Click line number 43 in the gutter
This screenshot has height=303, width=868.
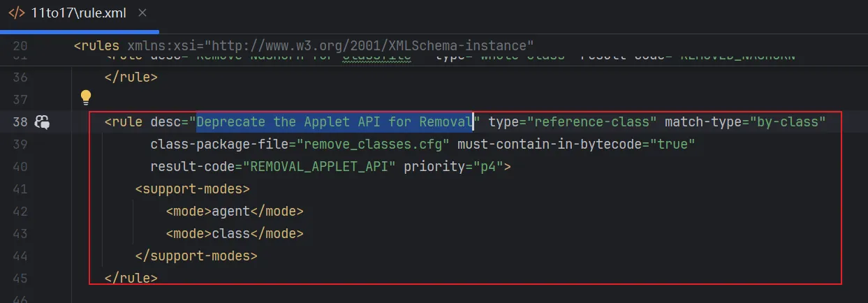pyautogui.click(x=20, y=233)
